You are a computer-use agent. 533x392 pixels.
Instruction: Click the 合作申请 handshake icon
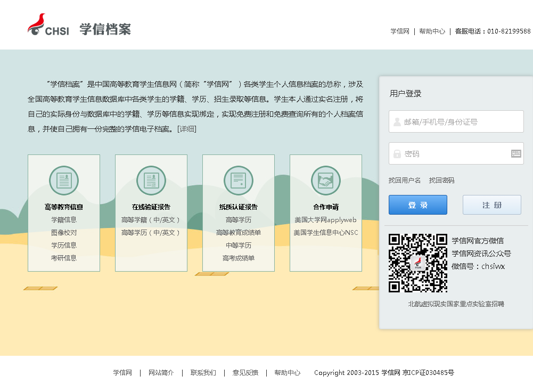point(325,181)
